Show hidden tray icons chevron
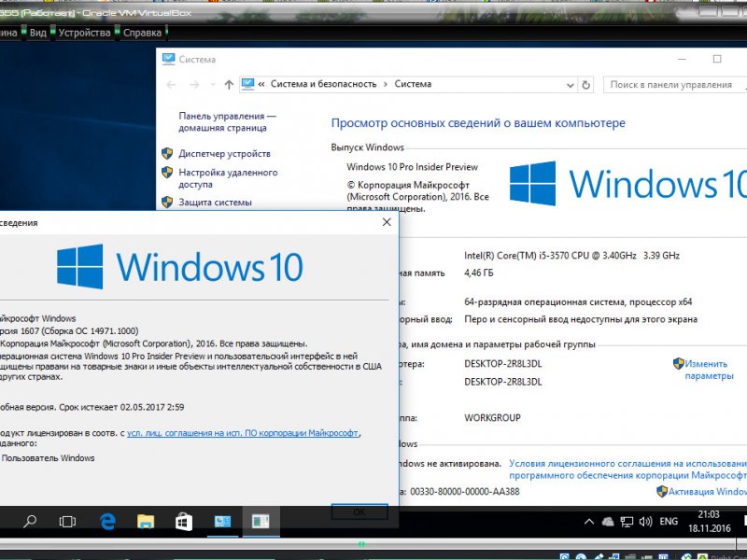The height and width of the screenshot is (560, 747). pos(589,522)
